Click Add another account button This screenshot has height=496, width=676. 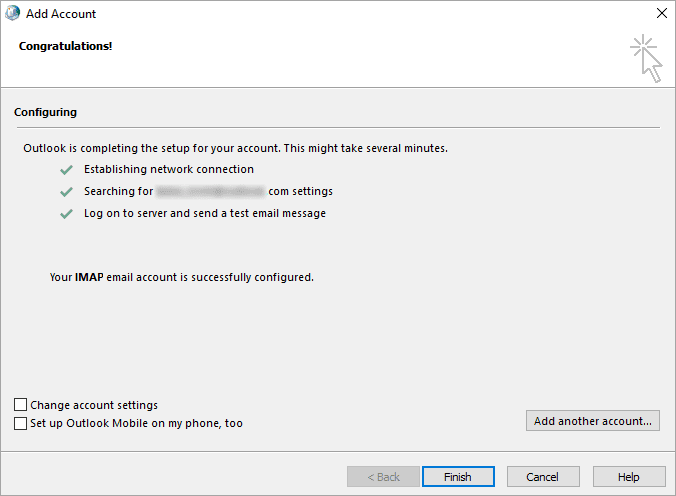[593, 421]
